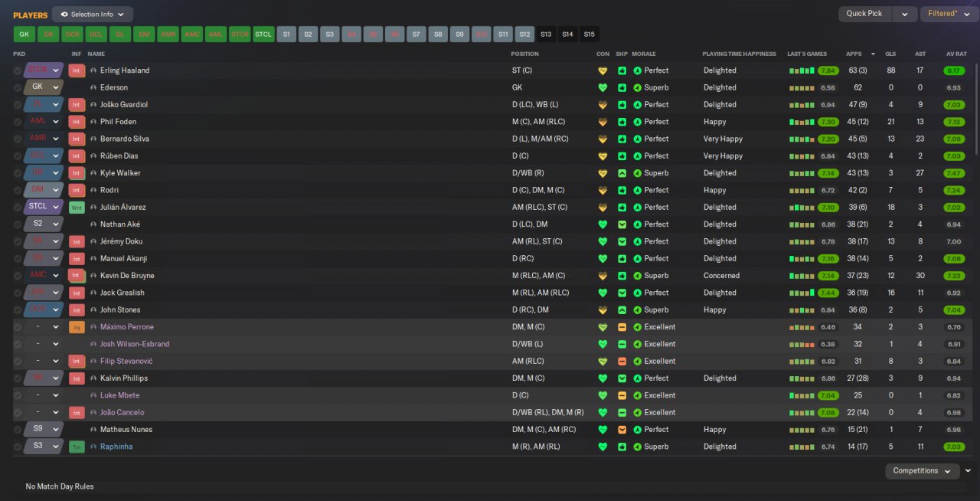The image size is (980, 501).
Task: Toggle the pick checkmark for John Stones
Action: pos(18,310)
